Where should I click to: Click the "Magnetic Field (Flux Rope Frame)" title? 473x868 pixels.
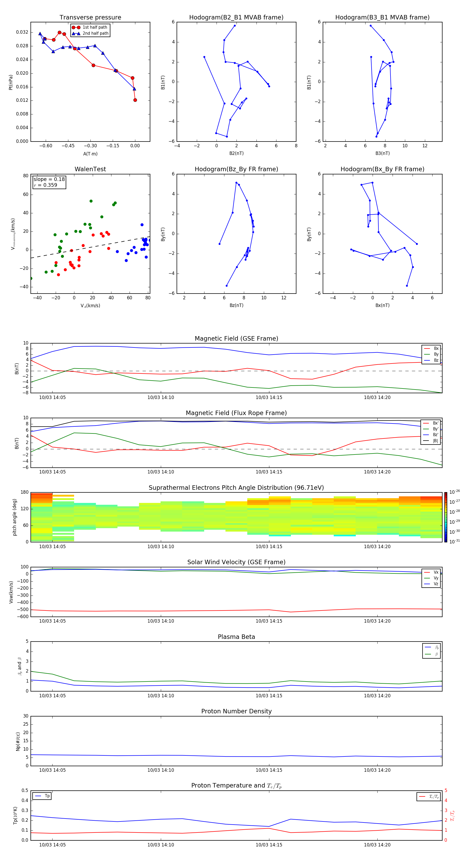point(236,413)
